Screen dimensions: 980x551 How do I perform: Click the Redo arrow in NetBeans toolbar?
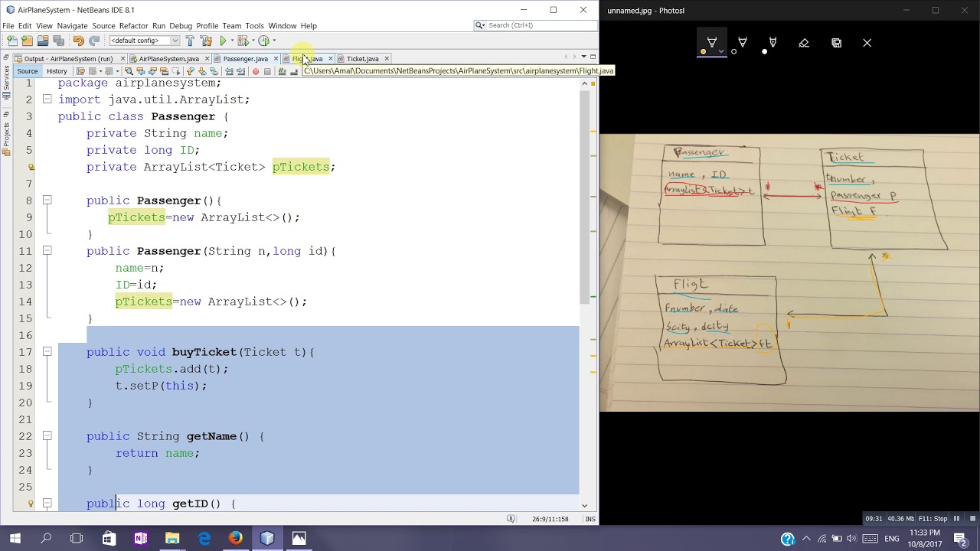(x=94, y=41)
